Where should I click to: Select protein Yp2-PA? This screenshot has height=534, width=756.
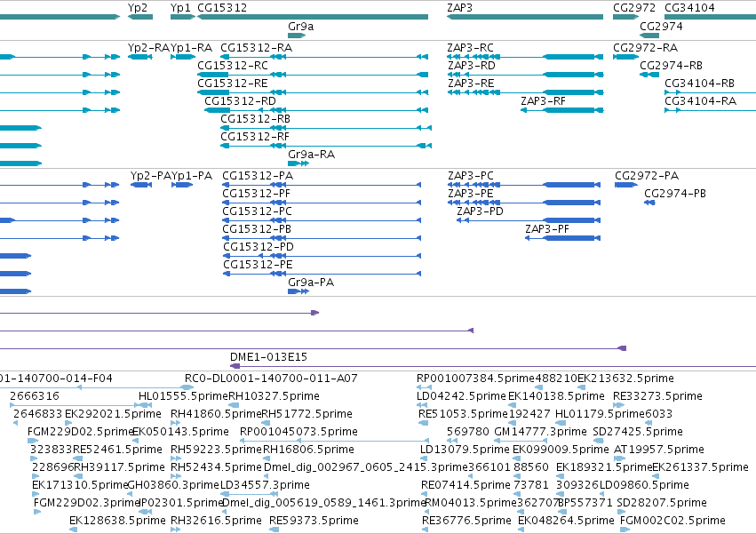[150, 176]
